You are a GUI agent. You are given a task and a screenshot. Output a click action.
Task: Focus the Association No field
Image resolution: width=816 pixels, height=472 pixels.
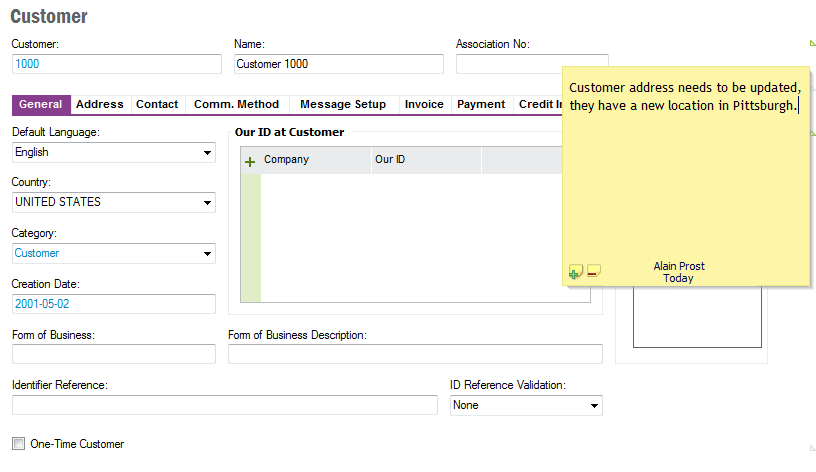[508, 64]
